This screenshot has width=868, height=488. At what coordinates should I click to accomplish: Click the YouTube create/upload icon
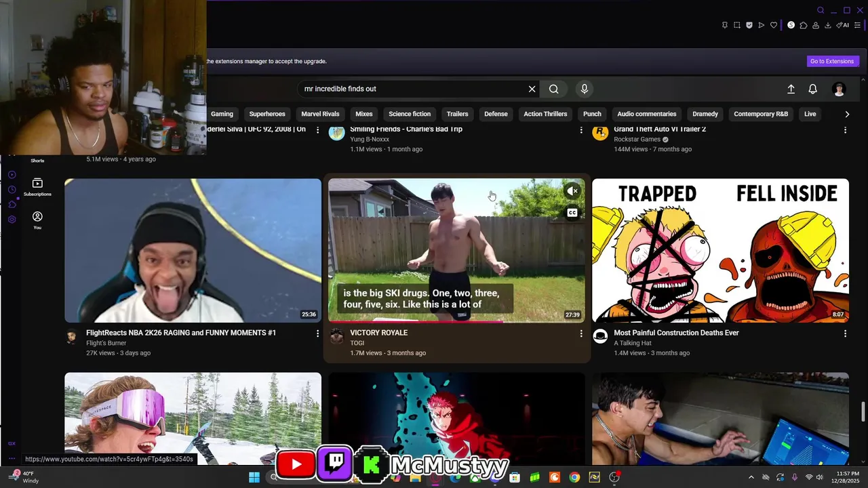coord(791,89)
